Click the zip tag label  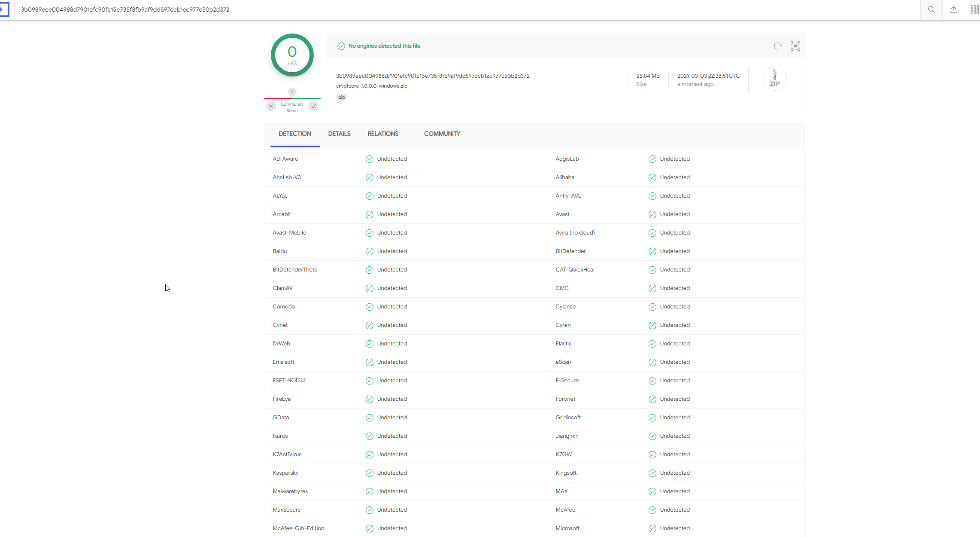point(342,97)
